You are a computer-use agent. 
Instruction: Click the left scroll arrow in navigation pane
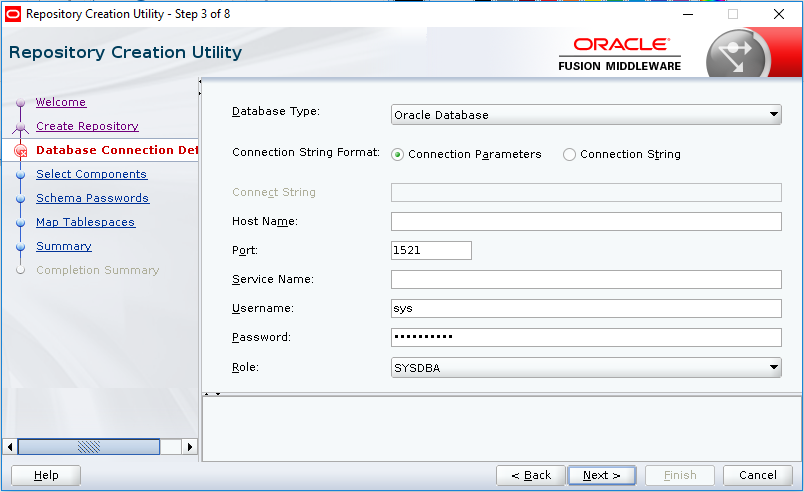click(10, 446)
